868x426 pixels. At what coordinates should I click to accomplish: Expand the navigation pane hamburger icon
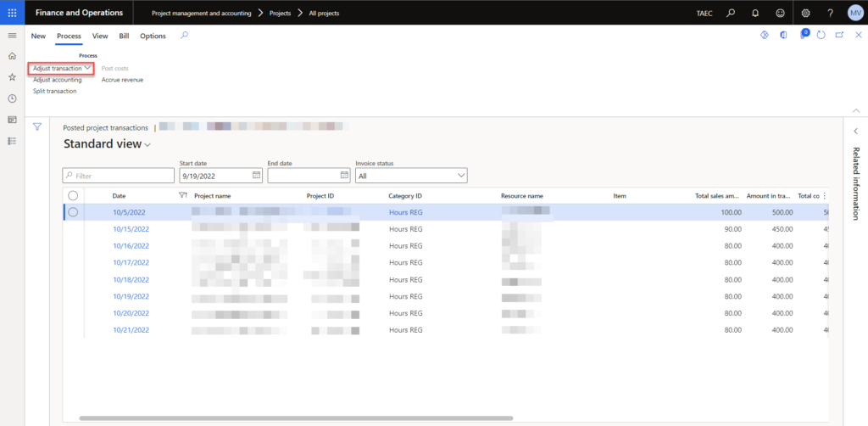(12, 35)
